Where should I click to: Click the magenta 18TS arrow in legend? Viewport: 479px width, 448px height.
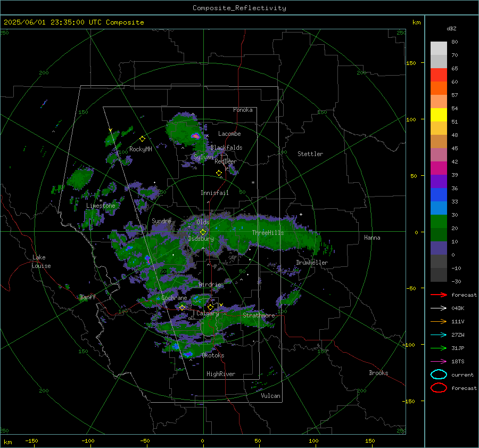[439, 362]
